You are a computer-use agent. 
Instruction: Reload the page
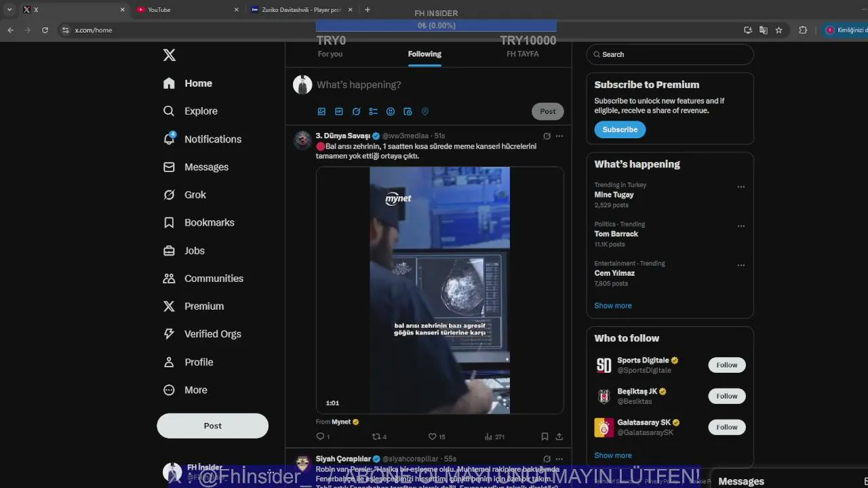point(45,30)
